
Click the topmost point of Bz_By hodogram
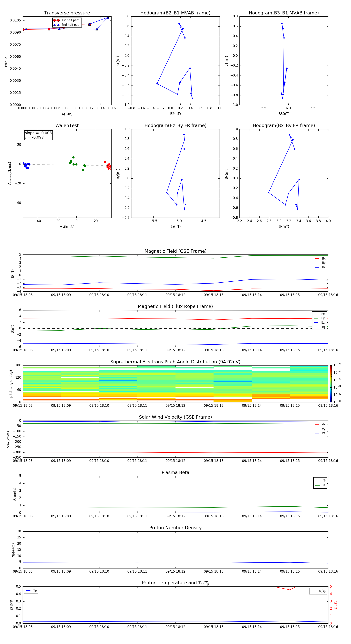(184, 134)
